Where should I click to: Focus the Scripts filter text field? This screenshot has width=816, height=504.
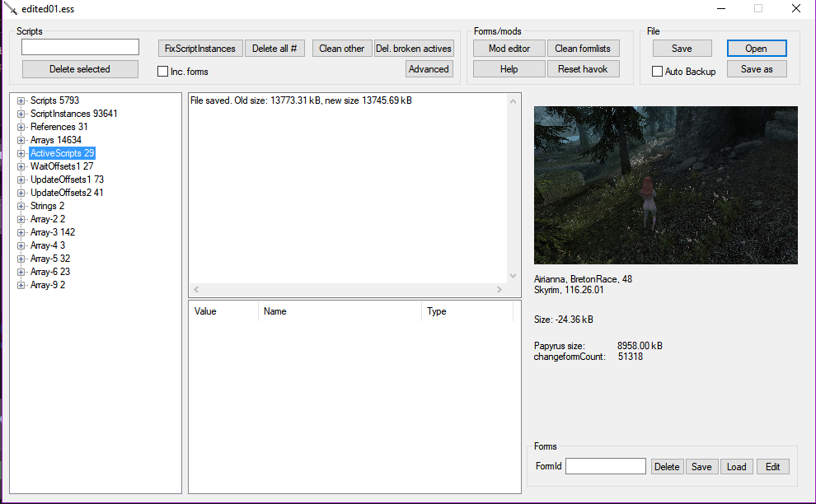click(x=80, y=47)
